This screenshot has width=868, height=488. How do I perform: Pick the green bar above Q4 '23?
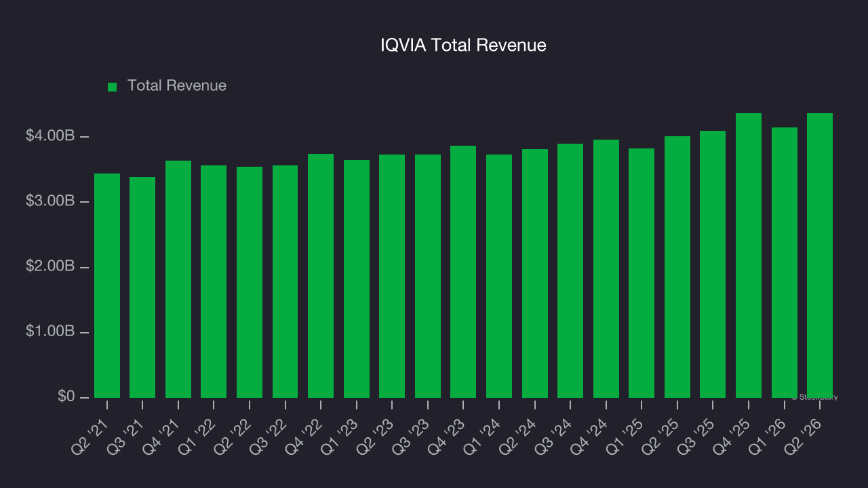(463, 272)
